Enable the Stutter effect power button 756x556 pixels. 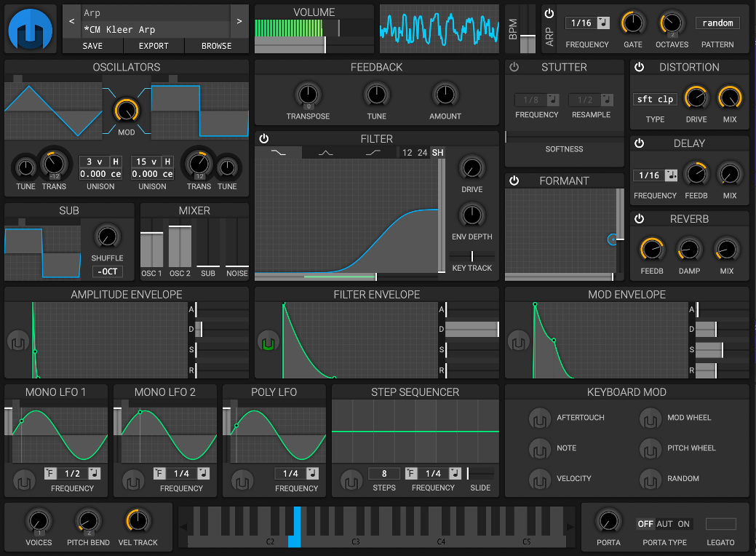pyautogui.click(x=514, y=66)
